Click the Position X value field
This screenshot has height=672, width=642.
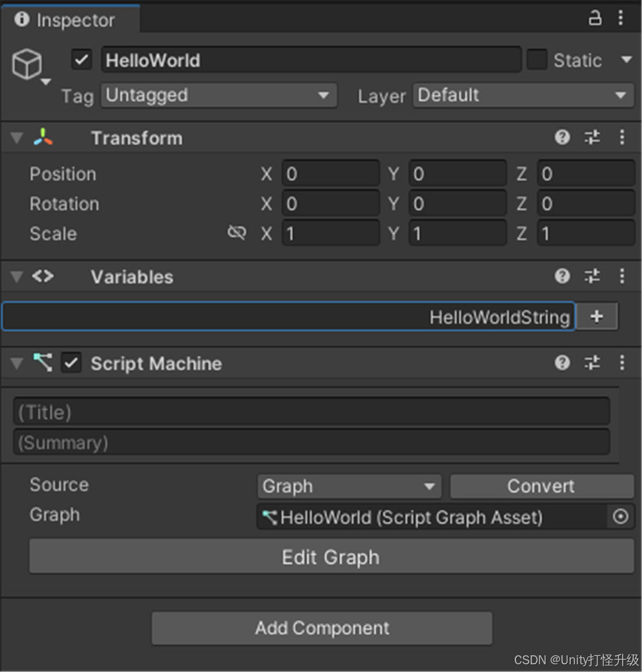pos(331,173)
